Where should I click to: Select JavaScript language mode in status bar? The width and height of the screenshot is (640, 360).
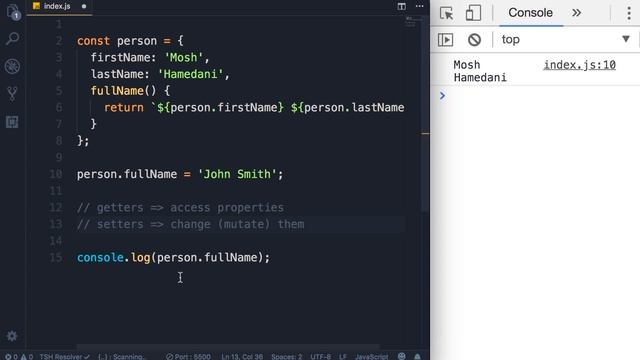click(371, 356)
